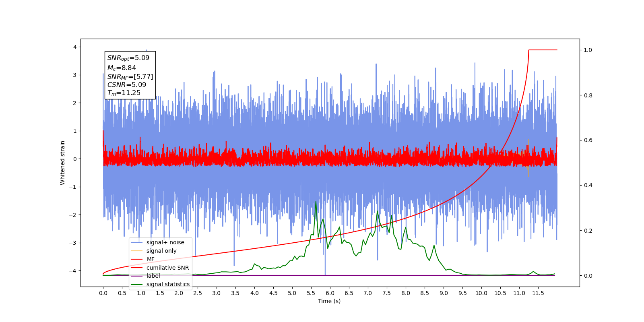Click the 4.0 tick on the time axis
The height and width of the screenshot is (322, 644).
(x=254, y=293)
